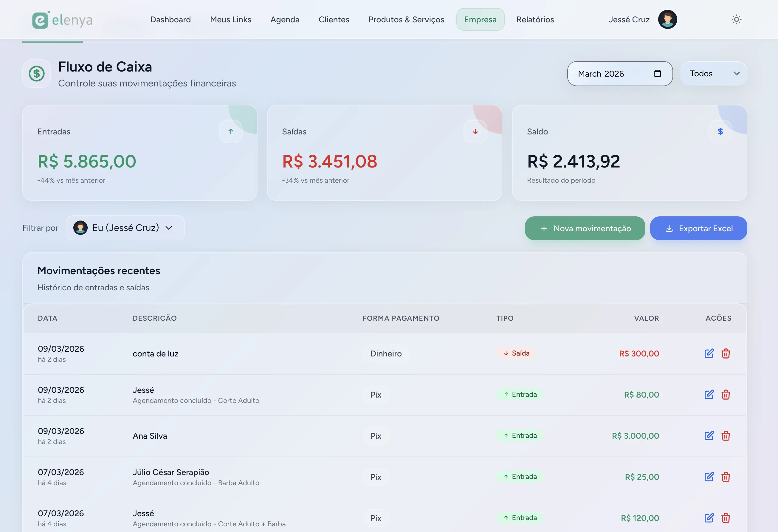This screenshot has width=778, height=532.
Task: Click the Dinheiro payment badge
Action: point(386,353)
